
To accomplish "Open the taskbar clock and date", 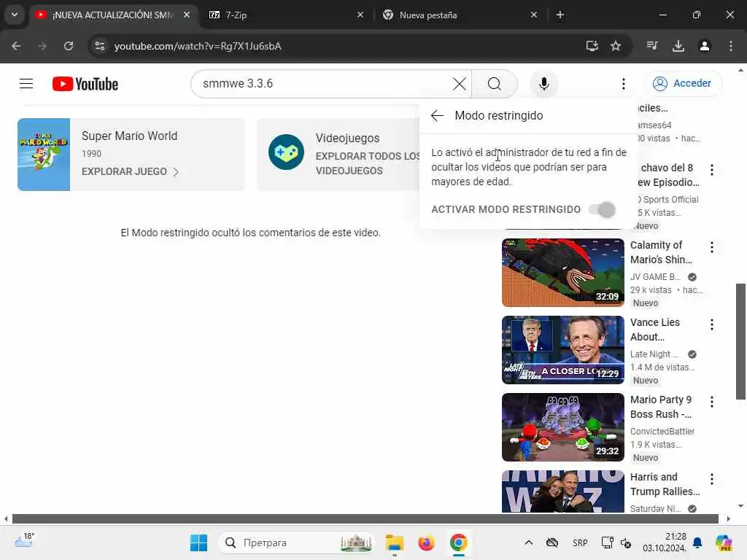I will point(664,542).
